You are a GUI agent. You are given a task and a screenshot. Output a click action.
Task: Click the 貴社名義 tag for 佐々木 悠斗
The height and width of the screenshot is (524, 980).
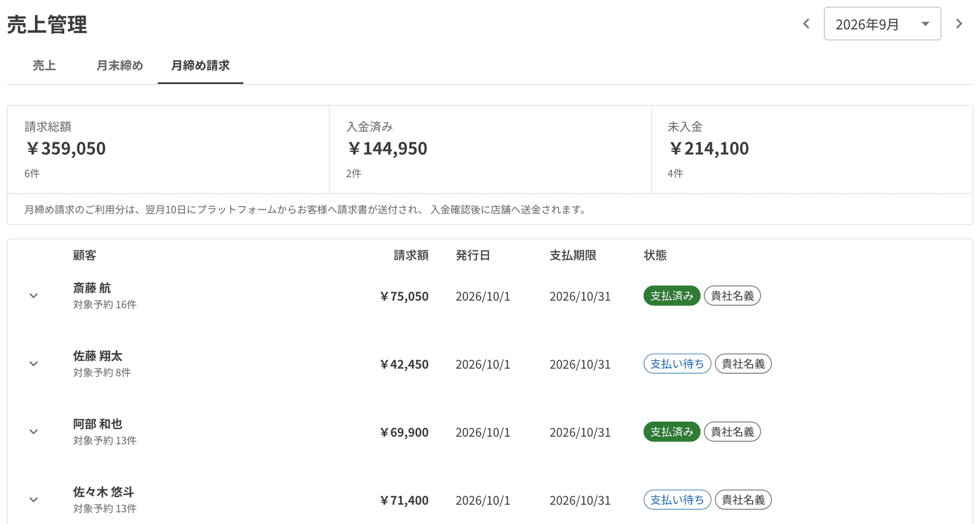744,500
